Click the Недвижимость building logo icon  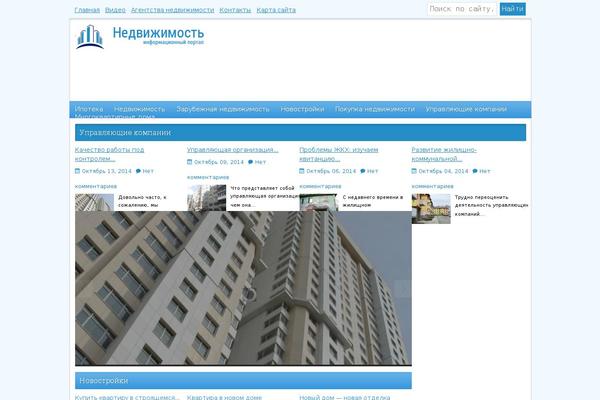(90, 37)
